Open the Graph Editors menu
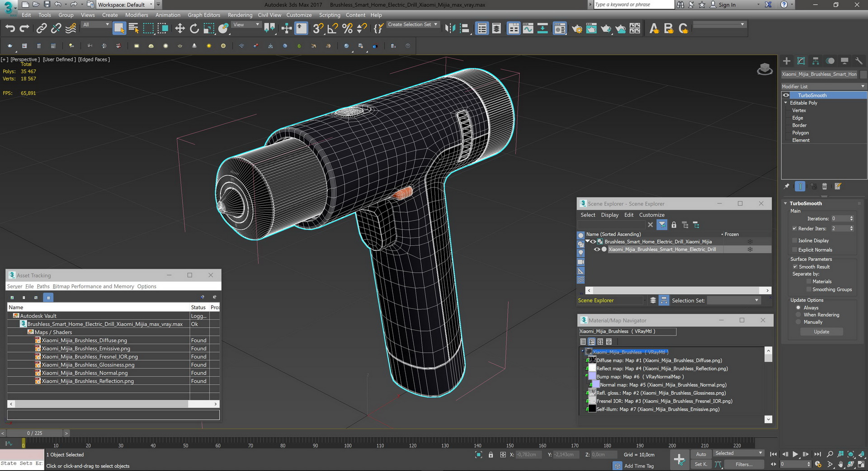The image size is (868, 471). click(204, 15)
